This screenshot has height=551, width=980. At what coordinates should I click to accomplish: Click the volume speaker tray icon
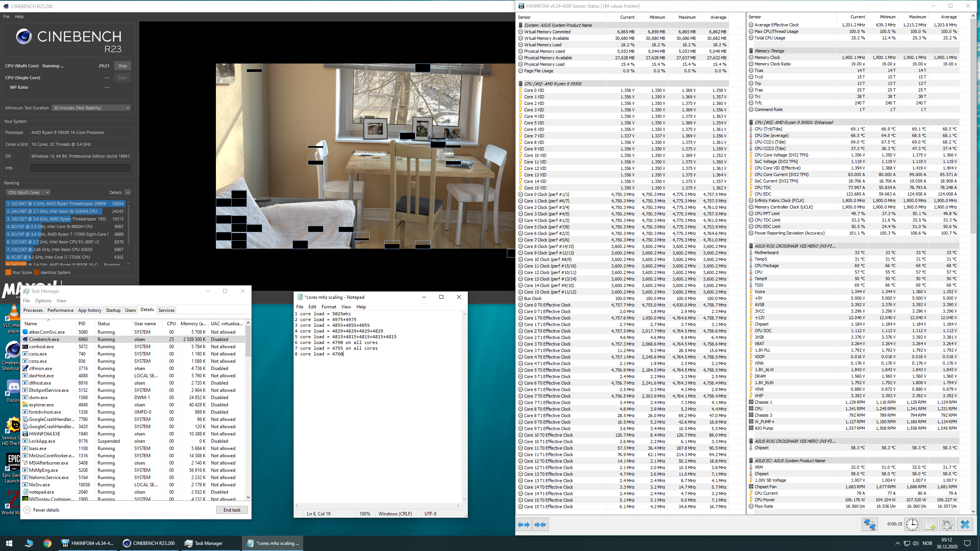915,543
